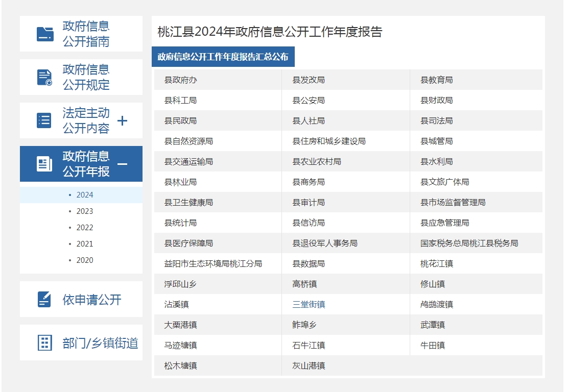Viewport: 567px width, 392px height.
Task: Expand 法定主动公开内容 with the plus sign
Action: [x=122, y=120]
